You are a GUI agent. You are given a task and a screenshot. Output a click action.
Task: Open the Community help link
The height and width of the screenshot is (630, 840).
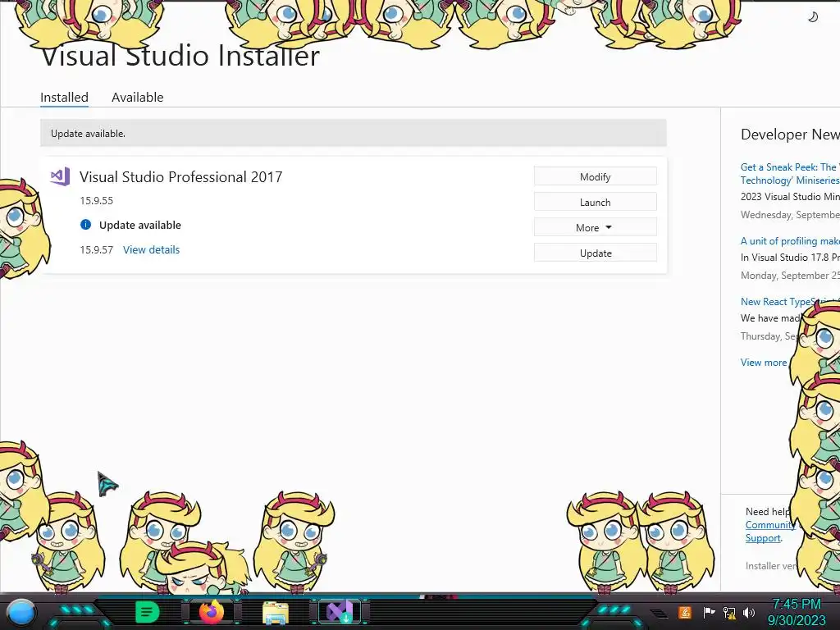click(769, 525)
